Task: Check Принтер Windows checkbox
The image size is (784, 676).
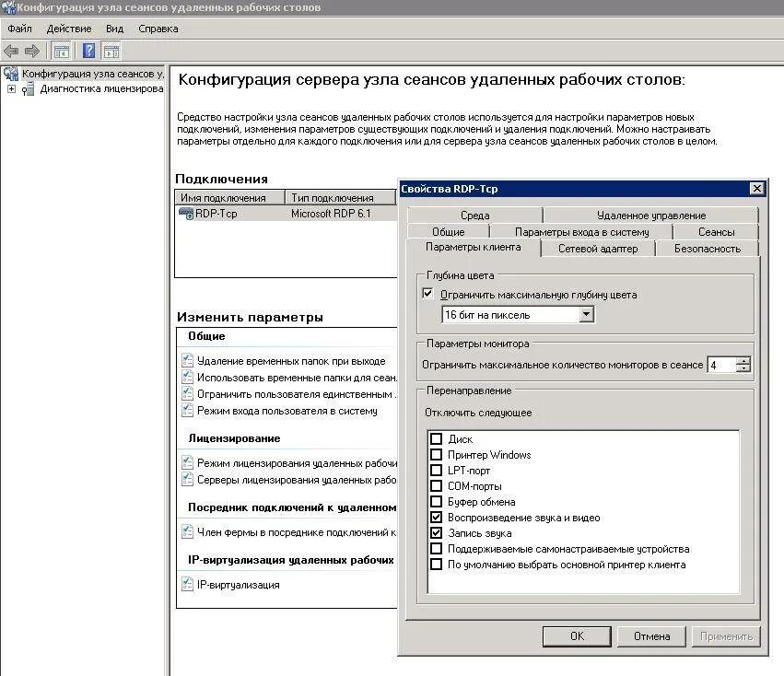Action: tap(436, 454)
